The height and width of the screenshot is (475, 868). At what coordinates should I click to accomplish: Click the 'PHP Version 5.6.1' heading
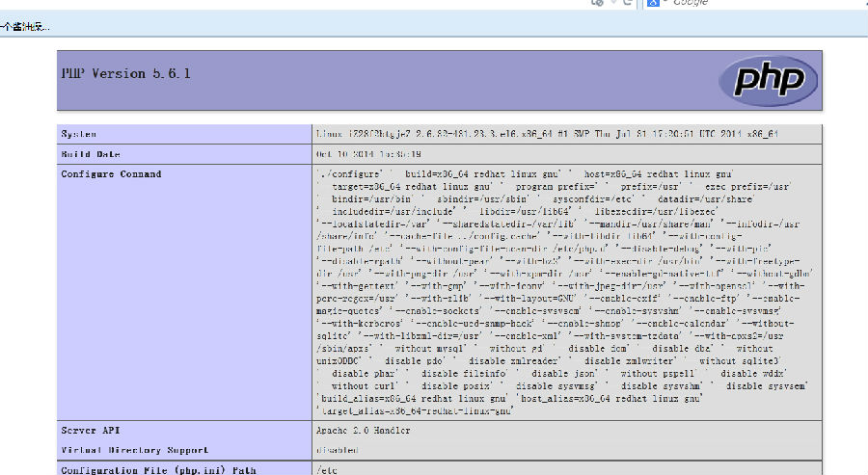[125, 73]
